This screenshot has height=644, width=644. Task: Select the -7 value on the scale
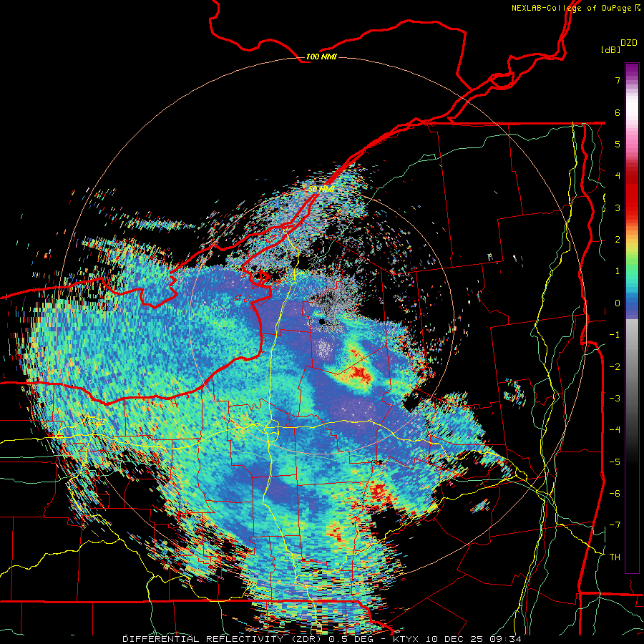pos(615,525)
